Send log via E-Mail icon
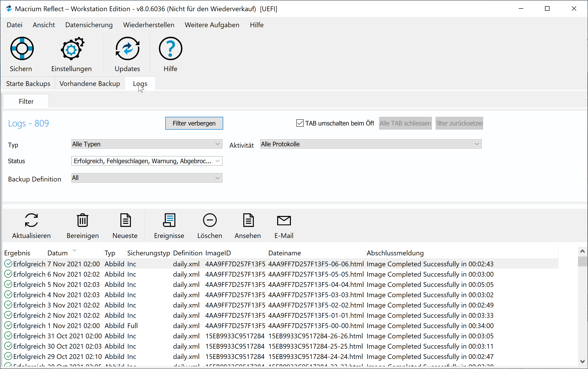Image resolution: width=588 pixels, height=369 pixels. (x=284, y=220)
